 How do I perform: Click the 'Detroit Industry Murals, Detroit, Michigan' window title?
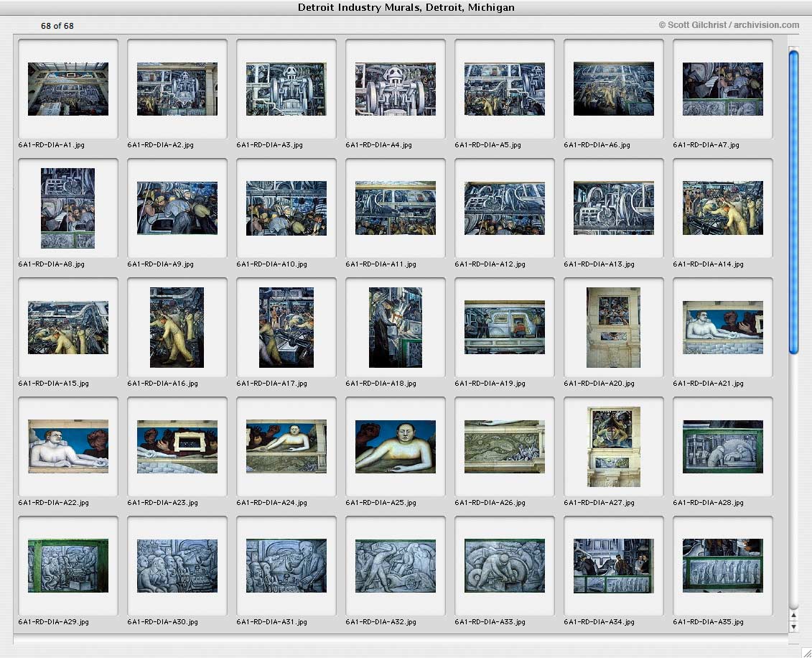(x=406, y=7)
